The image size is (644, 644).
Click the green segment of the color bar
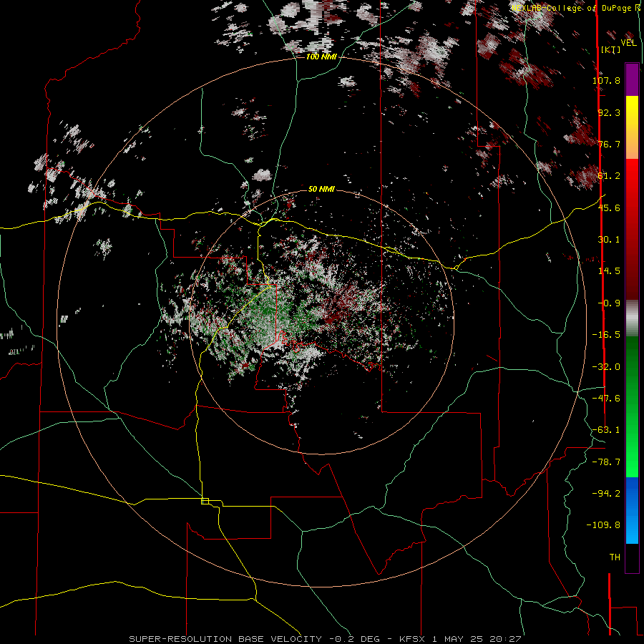632,406
